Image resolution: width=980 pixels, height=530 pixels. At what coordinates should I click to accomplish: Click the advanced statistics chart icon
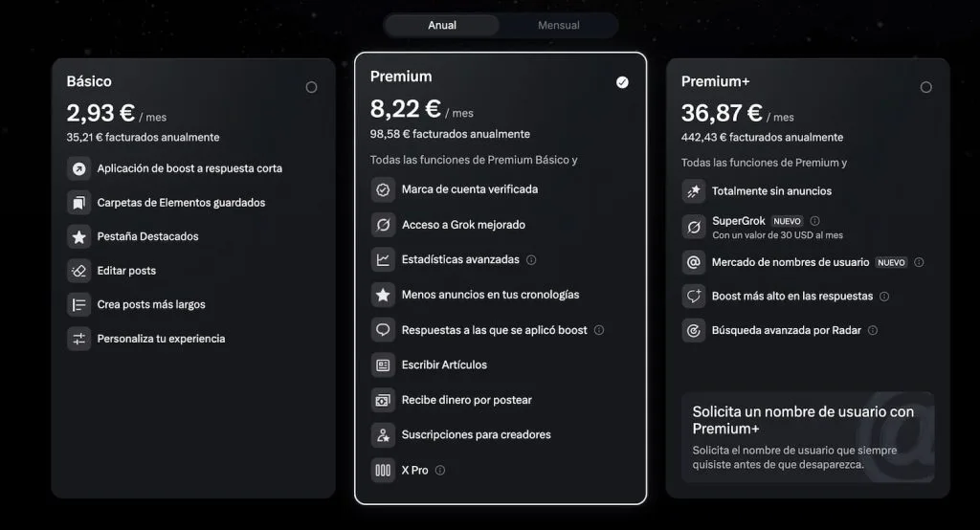pyautogui.click(x=383, y=259)
